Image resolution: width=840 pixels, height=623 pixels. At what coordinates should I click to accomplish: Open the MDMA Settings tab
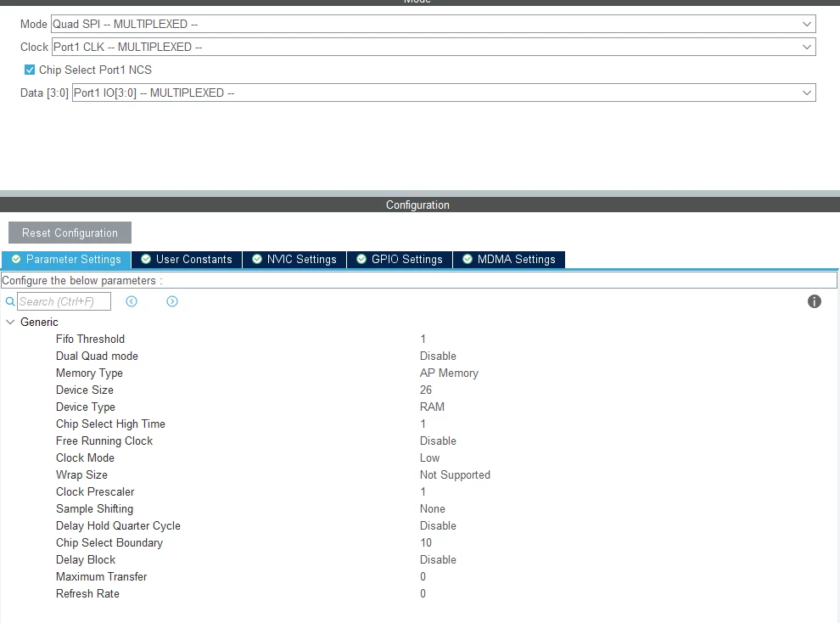coord(509,259)
